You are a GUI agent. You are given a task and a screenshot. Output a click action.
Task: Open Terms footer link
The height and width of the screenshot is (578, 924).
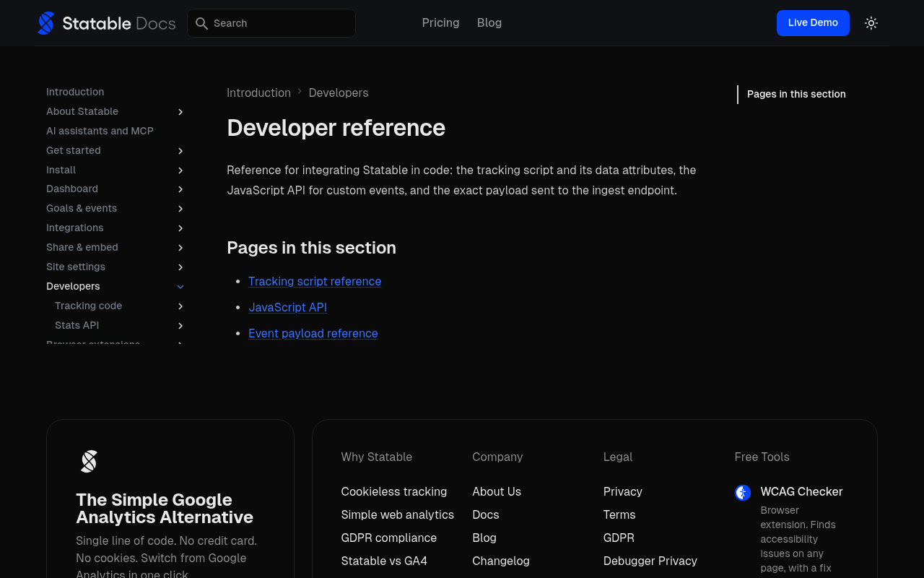(619, 514)
